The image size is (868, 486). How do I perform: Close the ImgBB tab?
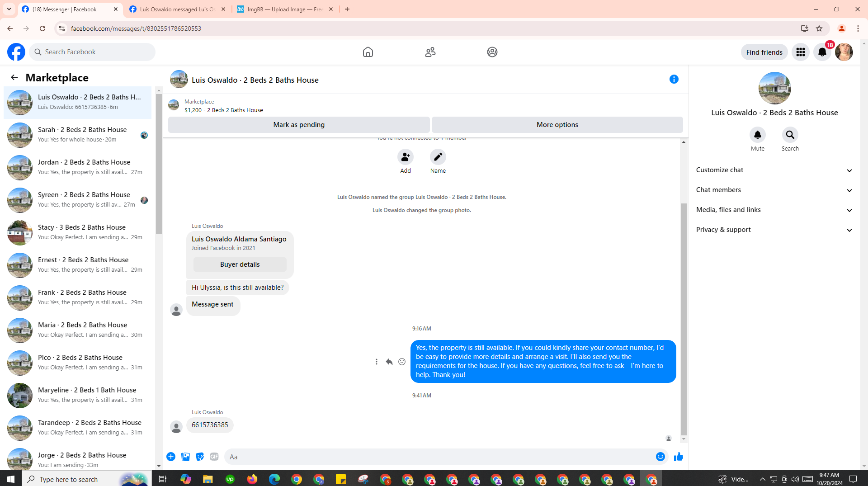331,9
